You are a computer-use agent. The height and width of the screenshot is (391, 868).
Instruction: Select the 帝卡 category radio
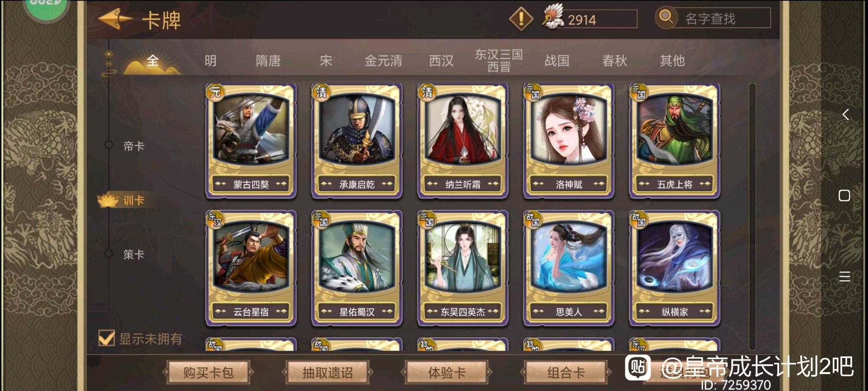(109, 145)
